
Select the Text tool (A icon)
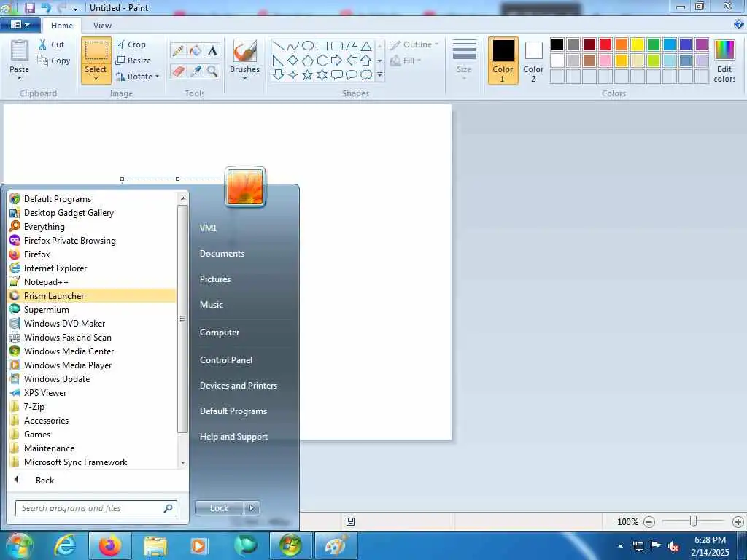[x=212, y=50]
